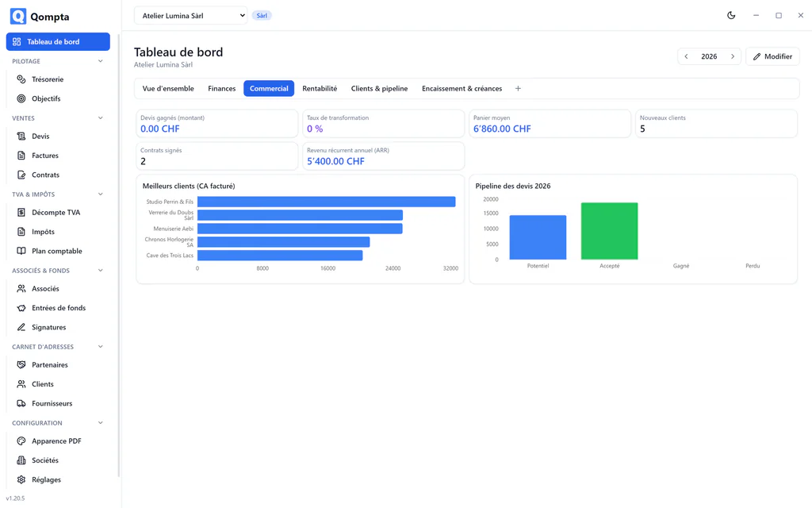Add a new dashboard tab with plus
The height and width of the screenshot is (508, 812).
pos(518,89)
